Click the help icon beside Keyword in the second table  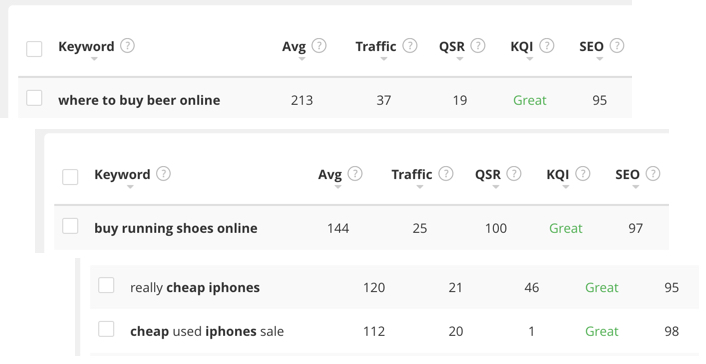(x=163, y=173)
